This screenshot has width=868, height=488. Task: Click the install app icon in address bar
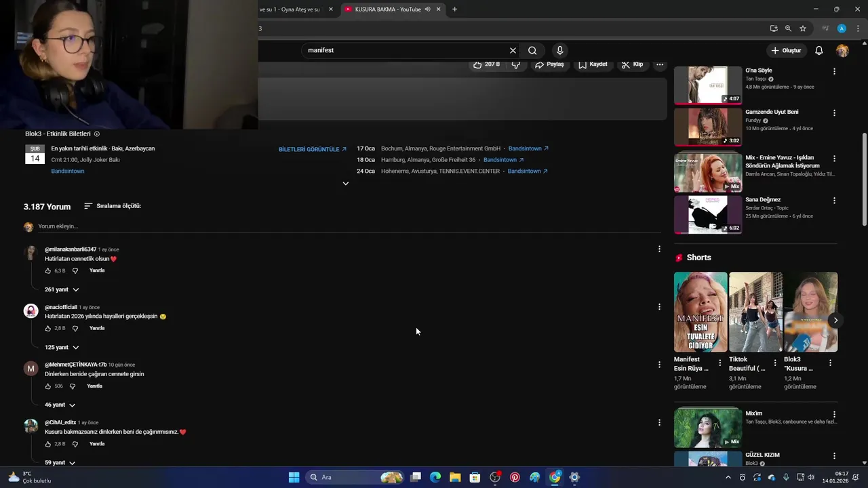click(774, 28)
